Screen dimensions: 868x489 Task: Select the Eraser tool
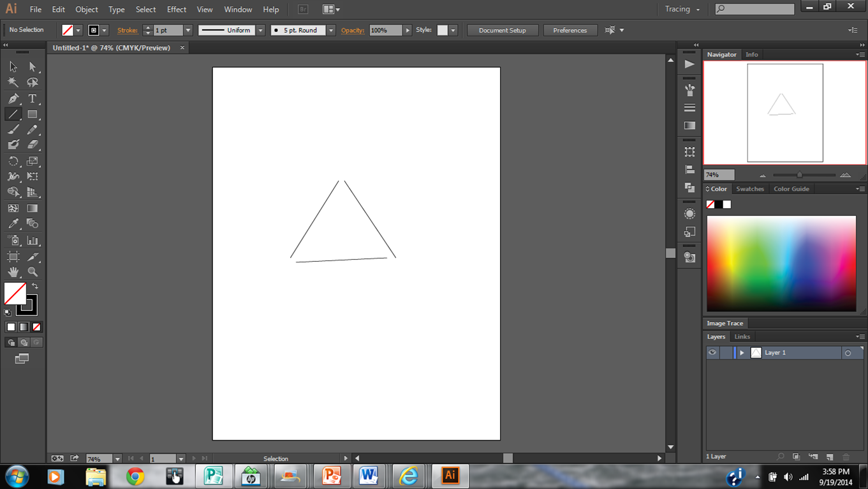[33, 145]
